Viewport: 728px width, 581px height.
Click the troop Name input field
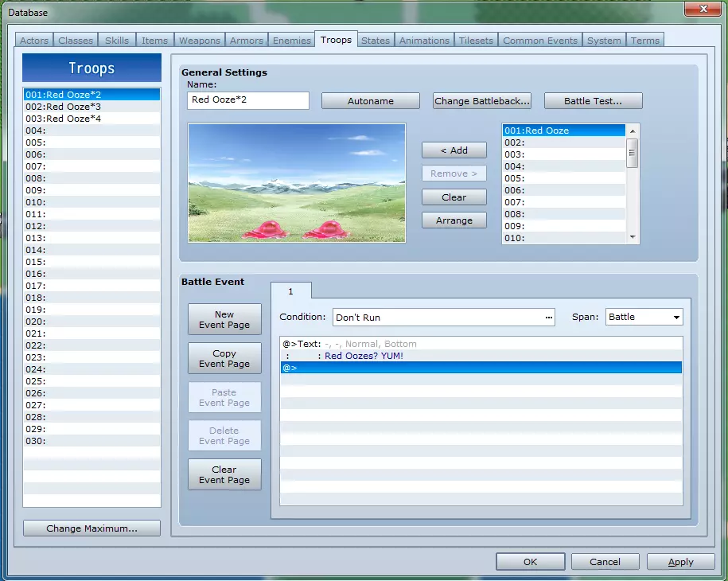point(248,100)
